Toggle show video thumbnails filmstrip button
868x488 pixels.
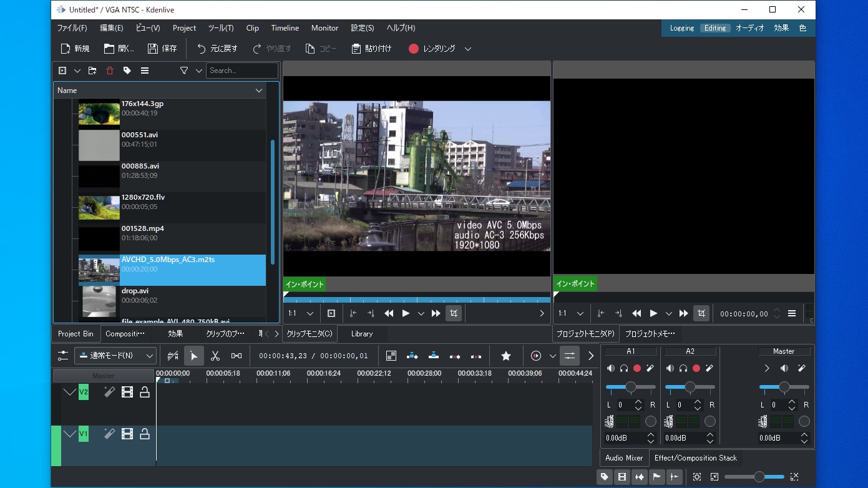622,477
